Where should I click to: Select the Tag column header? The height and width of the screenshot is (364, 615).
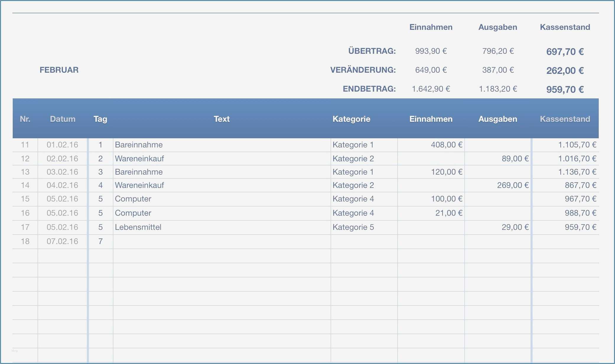coord(100,119)
